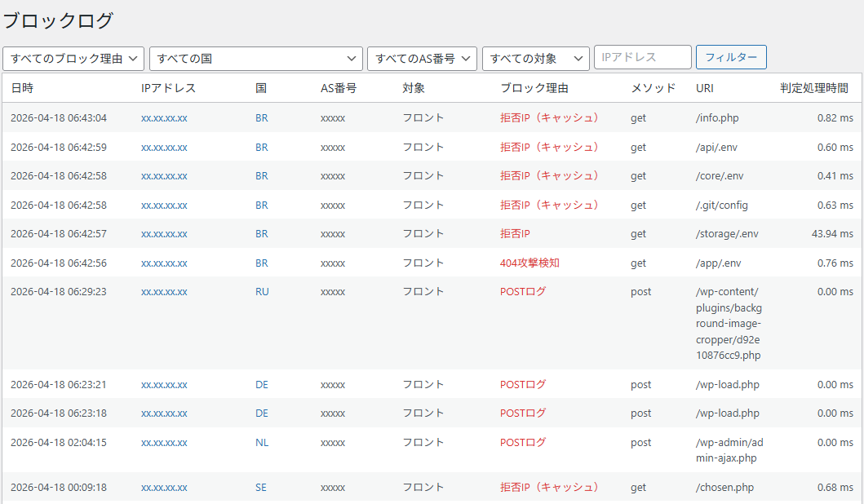Screen dimensions: 864x504
Task: Click POSTログ reason in the NL row
Action: 523,442
